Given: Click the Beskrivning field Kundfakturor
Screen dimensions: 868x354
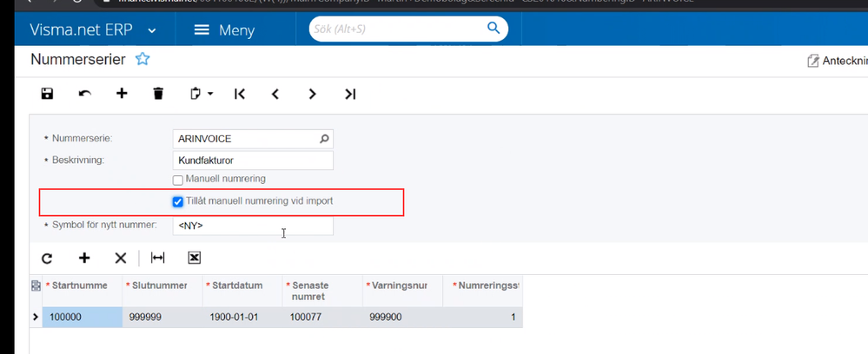Looking at the screenshot, I should point(253,161).
